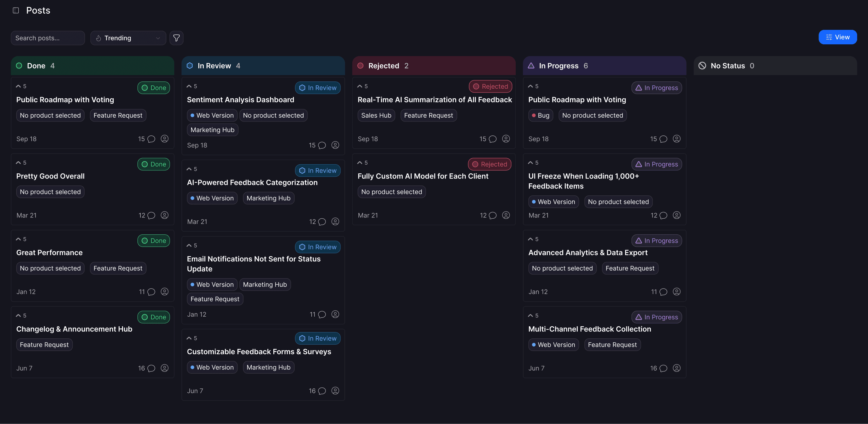Open comments on Multi-Channel Feedback Collection card

coord(663,369)
